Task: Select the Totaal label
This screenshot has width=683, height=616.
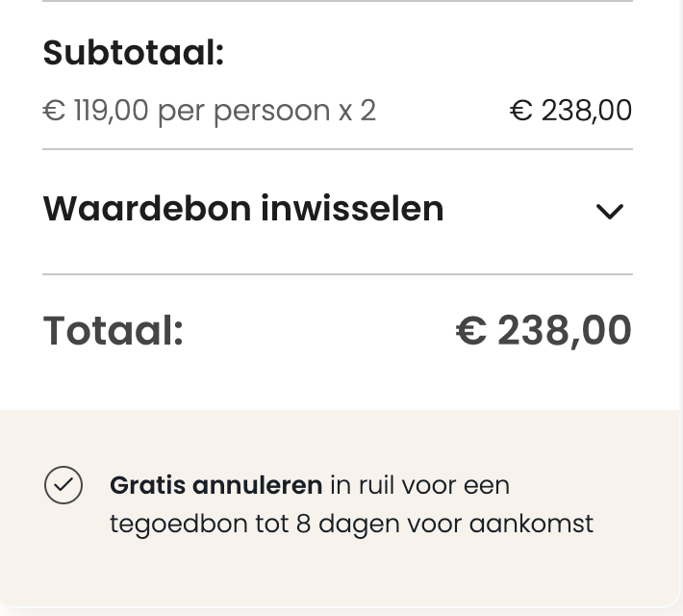Action: pyautogui.click(x=114, y=331)
